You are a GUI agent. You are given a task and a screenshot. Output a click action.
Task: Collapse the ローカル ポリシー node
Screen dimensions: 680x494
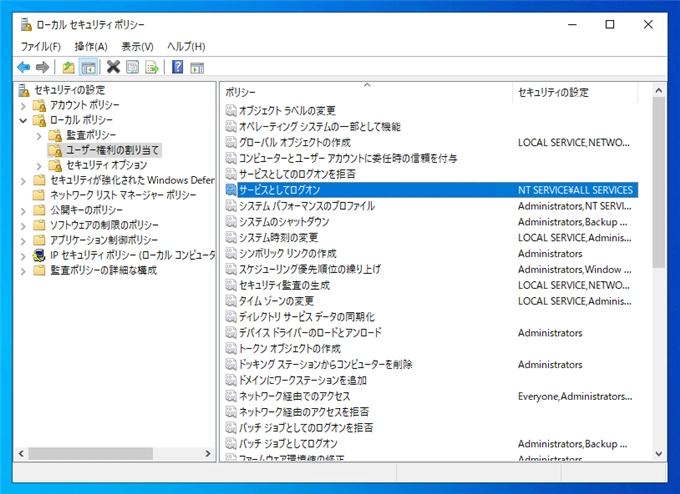pos(23,120)
